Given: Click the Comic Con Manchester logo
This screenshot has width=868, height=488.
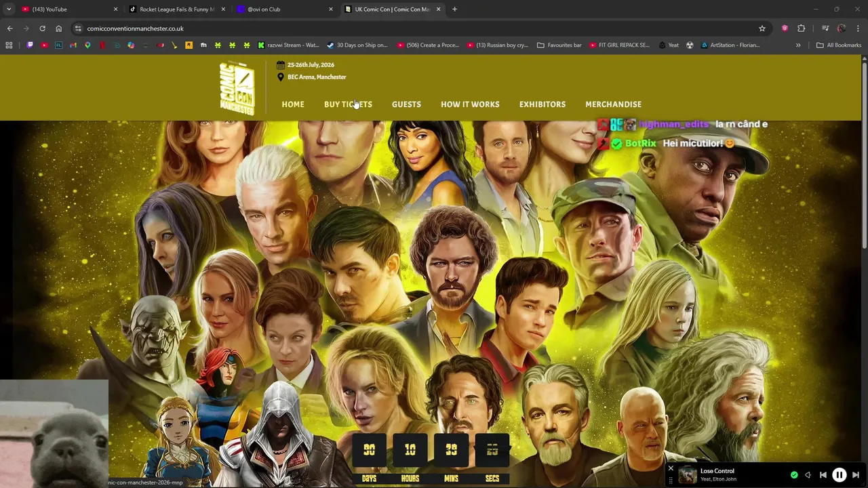Looking at the screenshot, I should [237, 88].
